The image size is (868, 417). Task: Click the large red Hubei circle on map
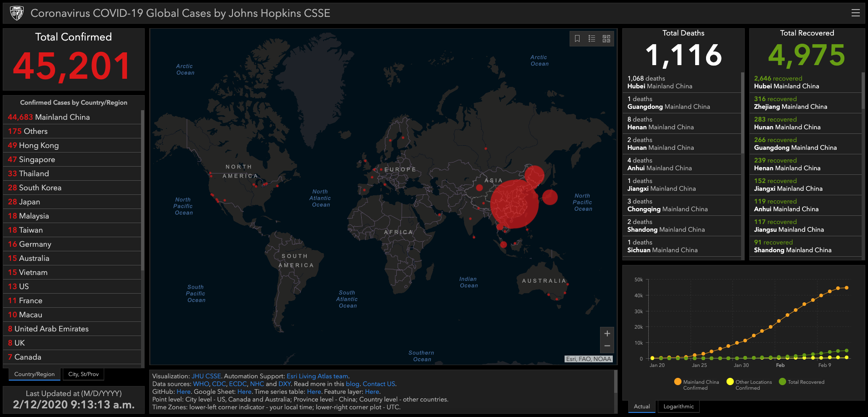(514, 203)
